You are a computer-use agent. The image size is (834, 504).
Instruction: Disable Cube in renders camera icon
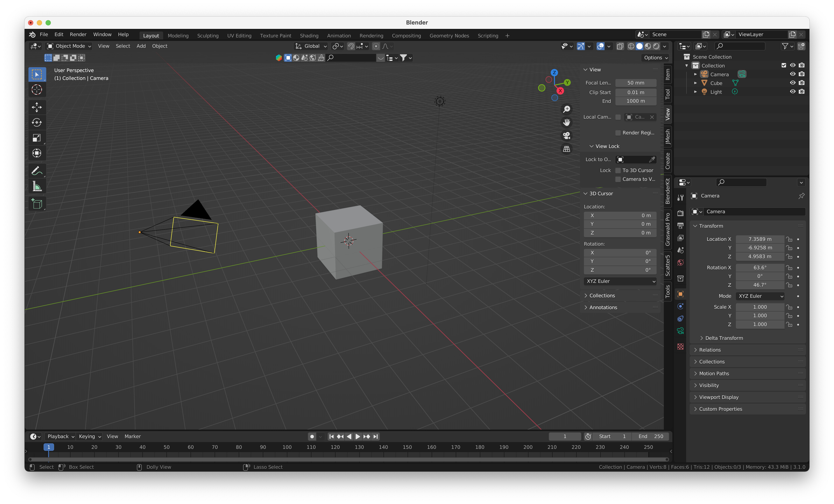[802, 83]
